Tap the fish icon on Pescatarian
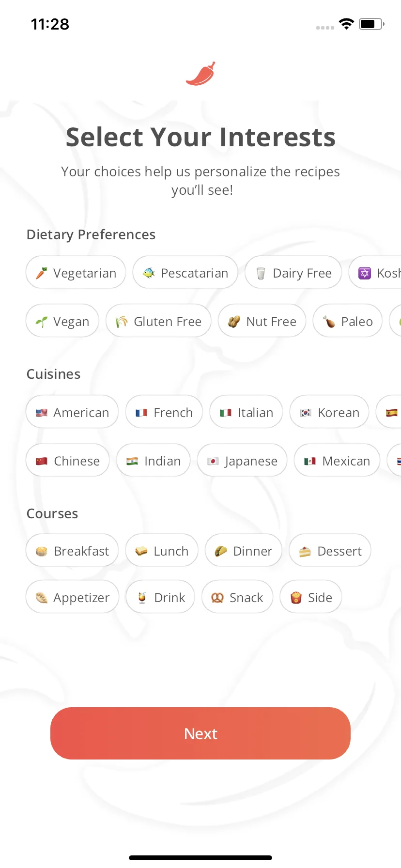This screenshot has width=401, height=868. coord(149,273)
